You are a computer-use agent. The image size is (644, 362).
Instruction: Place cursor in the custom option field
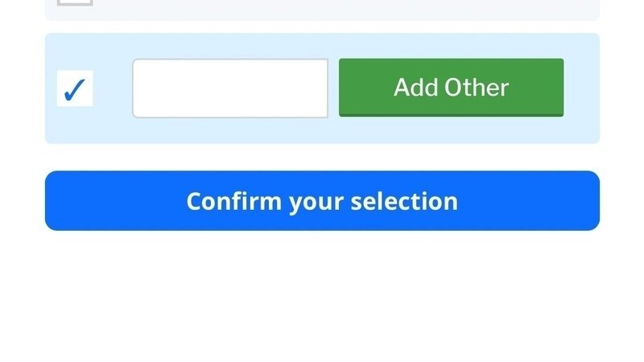click(x=230, y=88)
